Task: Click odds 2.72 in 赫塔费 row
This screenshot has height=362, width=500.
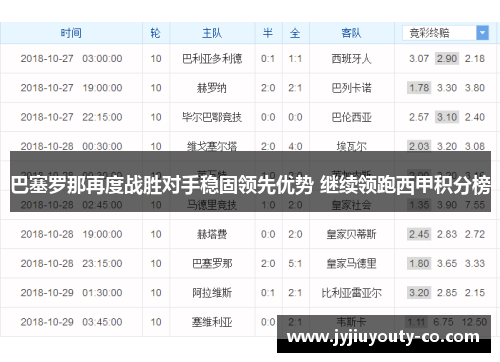Action: [475, 234]
